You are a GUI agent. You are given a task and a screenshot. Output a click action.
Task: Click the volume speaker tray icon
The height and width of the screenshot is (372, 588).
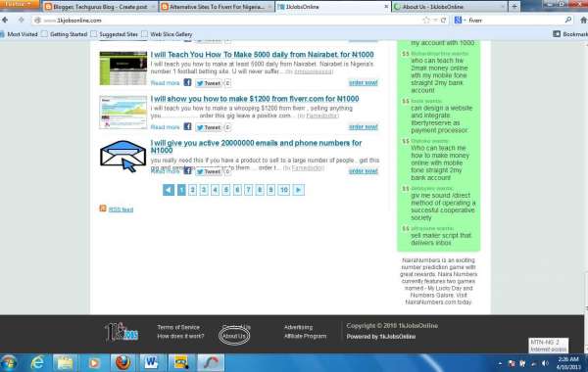pyautogui.click(x=545, y=363)
